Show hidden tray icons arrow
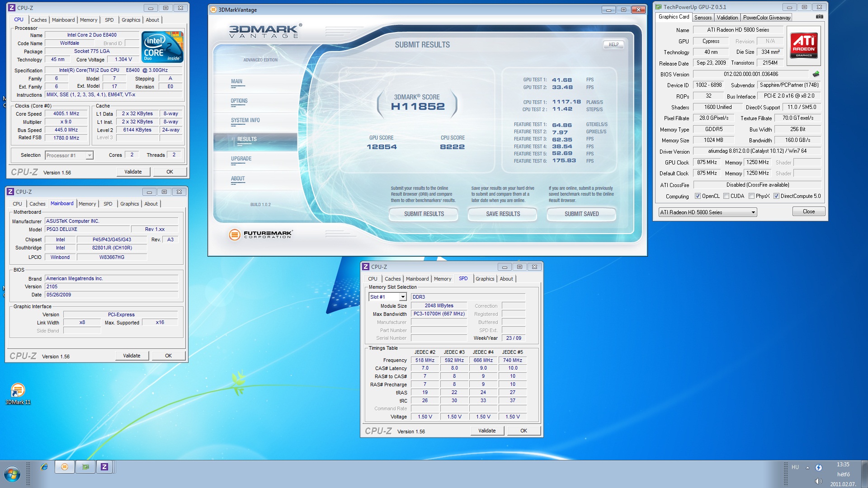Image resolution: width=868 pixels, height=488 pixels. (807, 468)
